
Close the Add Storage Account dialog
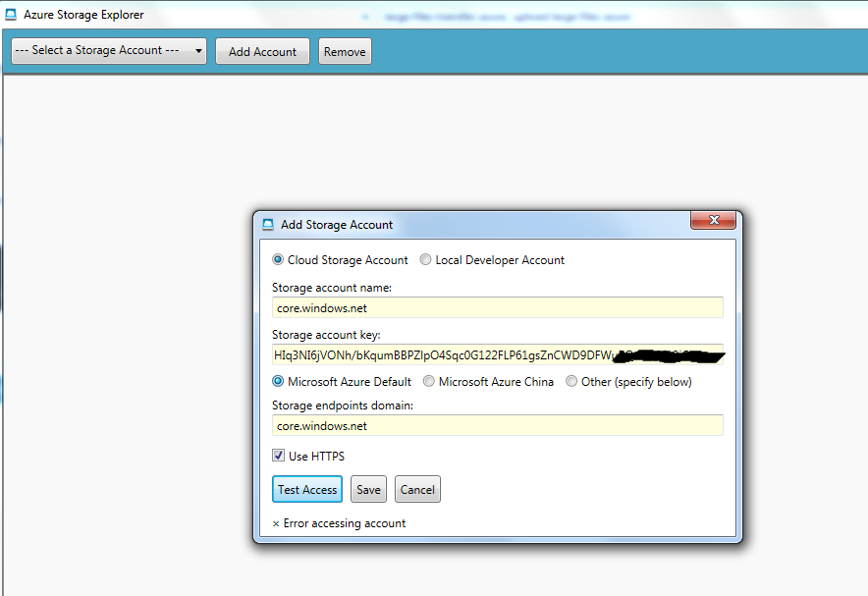click(714, 220)
